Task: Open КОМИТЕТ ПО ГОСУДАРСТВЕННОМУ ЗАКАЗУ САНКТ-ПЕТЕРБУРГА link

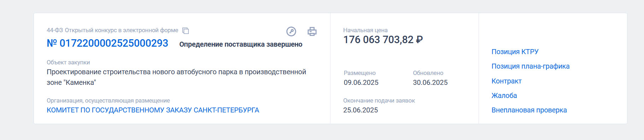Action: [x=153, y=110]
